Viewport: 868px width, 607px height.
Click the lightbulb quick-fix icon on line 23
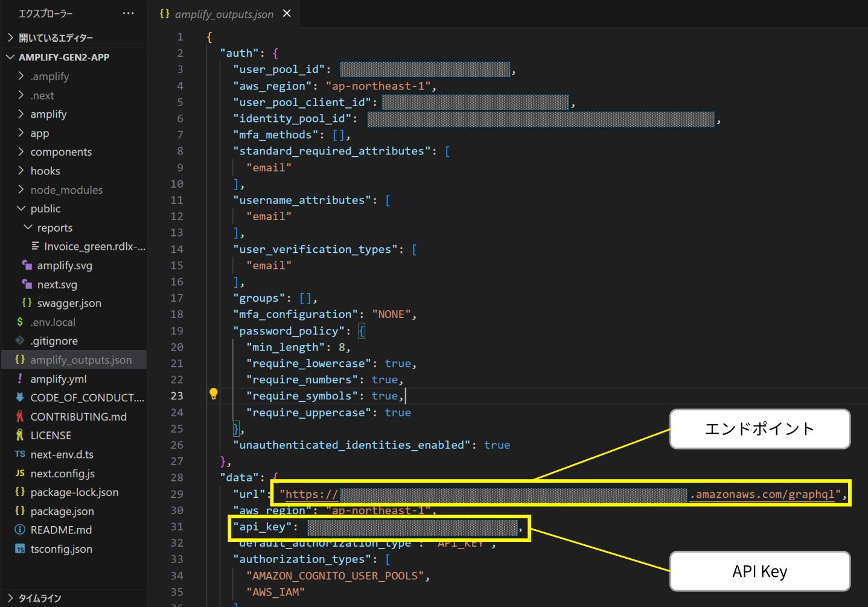pyautogui.click(x=213, y=395)
